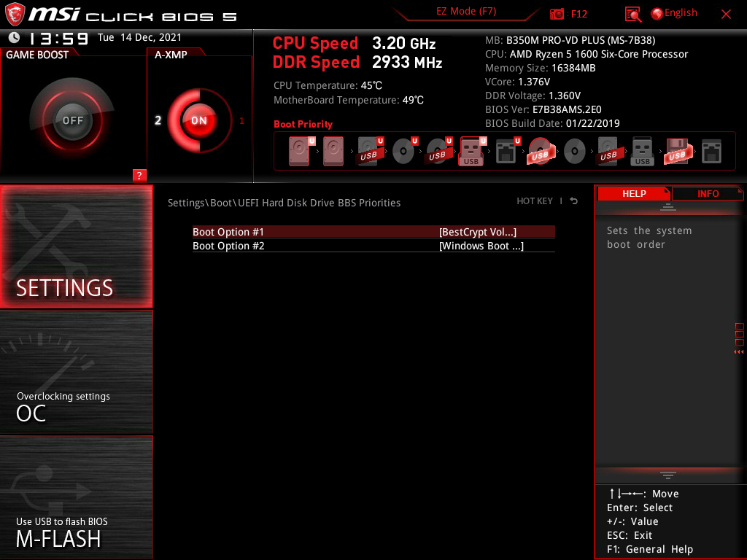This screenshot has width=747, height=560.
Task: Toggle the A-XMP ON knob
Action: (x=199, y=120)
